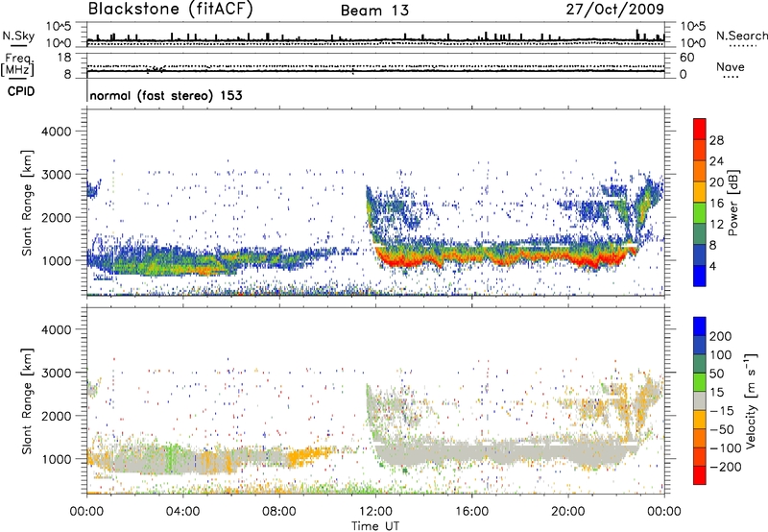Click the -100 label on Velocity colorbar
The width and height of the screenshot is (768, 532).
(725, 448)
